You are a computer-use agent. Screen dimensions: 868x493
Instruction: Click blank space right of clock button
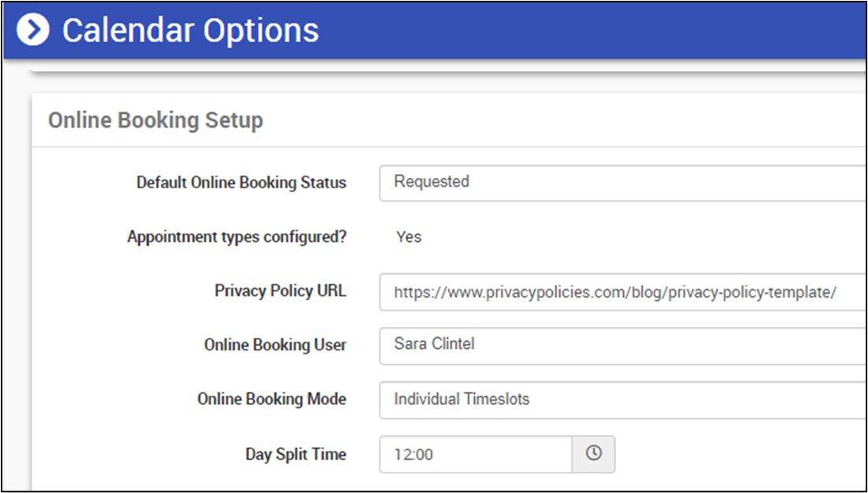(x=733, y=454)
